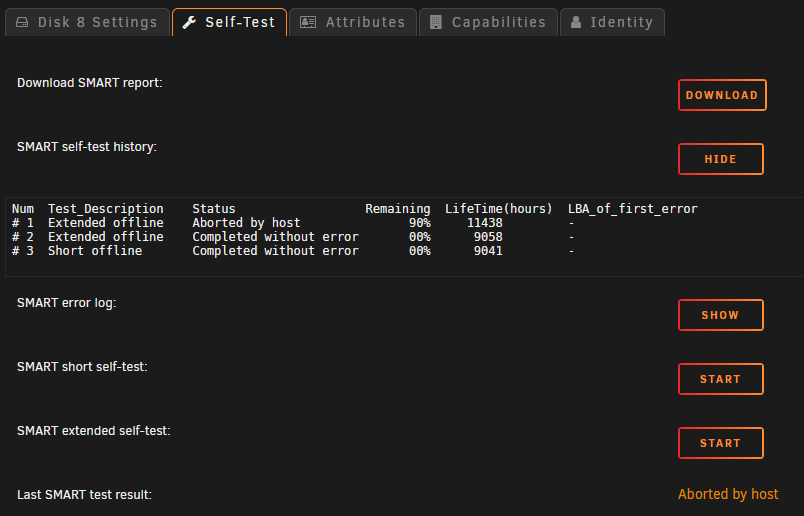Click the 'SMART extended self-test:' label

point(93,430)
